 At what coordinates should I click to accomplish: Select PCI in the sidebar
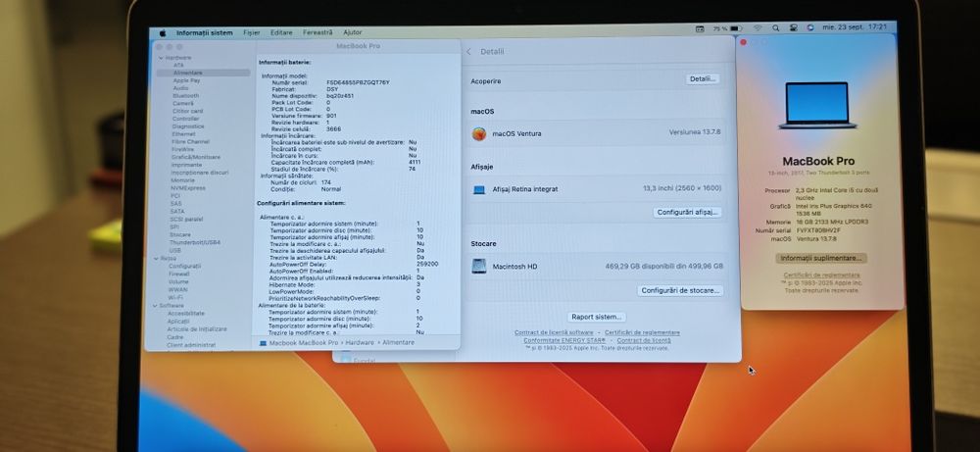click(x=175, y=196)
